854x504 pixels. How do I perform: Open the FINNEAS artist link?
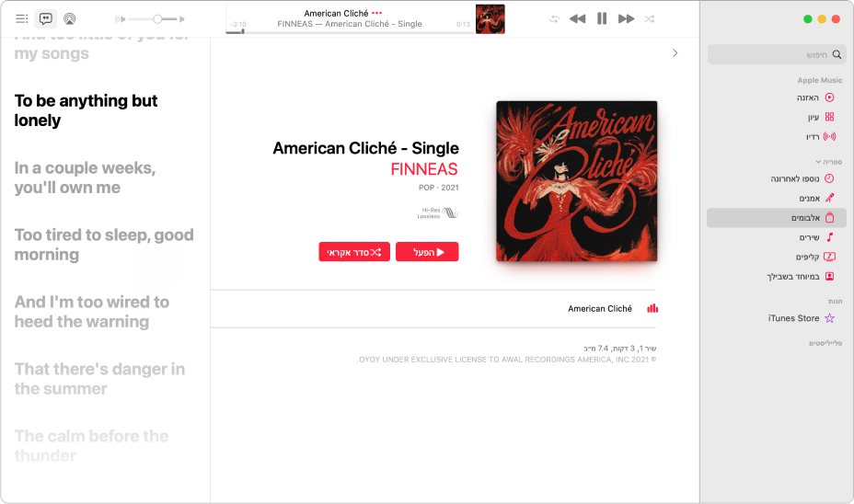tap(424, 169)
